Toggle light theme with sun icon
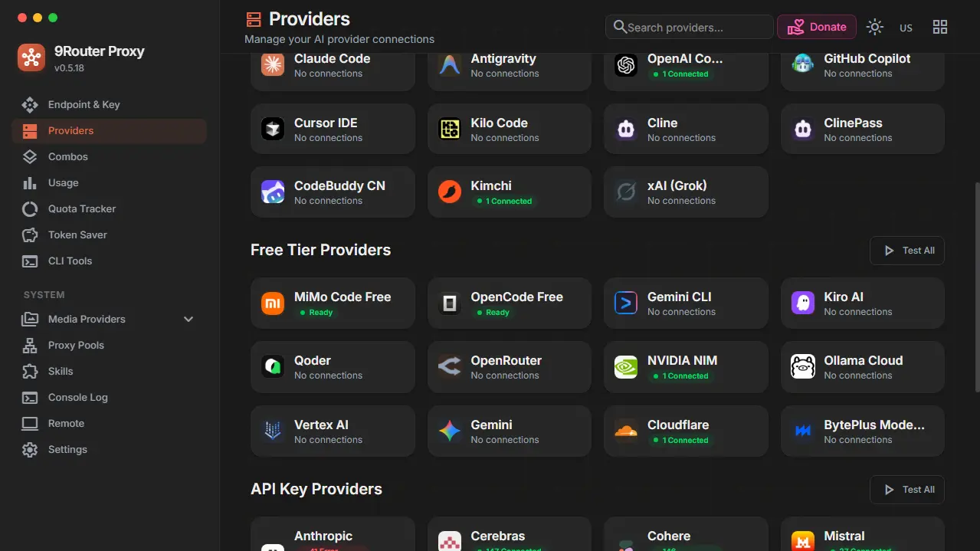 875,27
